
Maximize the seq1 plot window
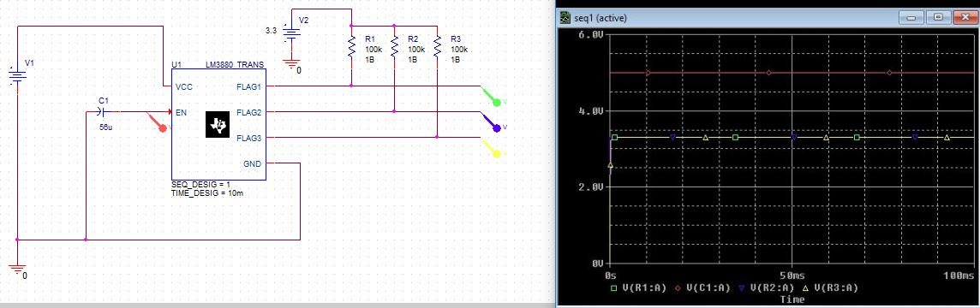[x=937, y=17]
